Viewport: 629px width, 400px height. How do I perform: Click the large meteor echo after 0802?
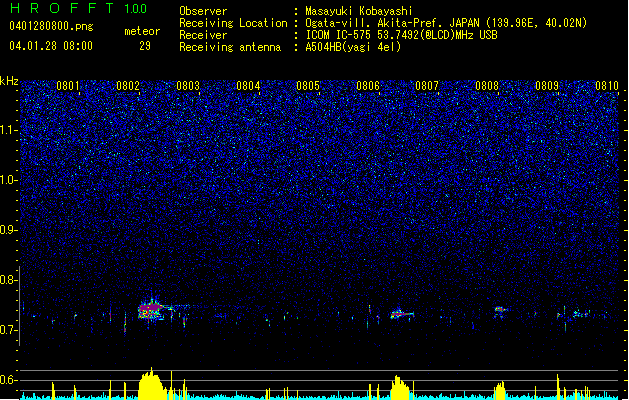[x=152, y=310]
